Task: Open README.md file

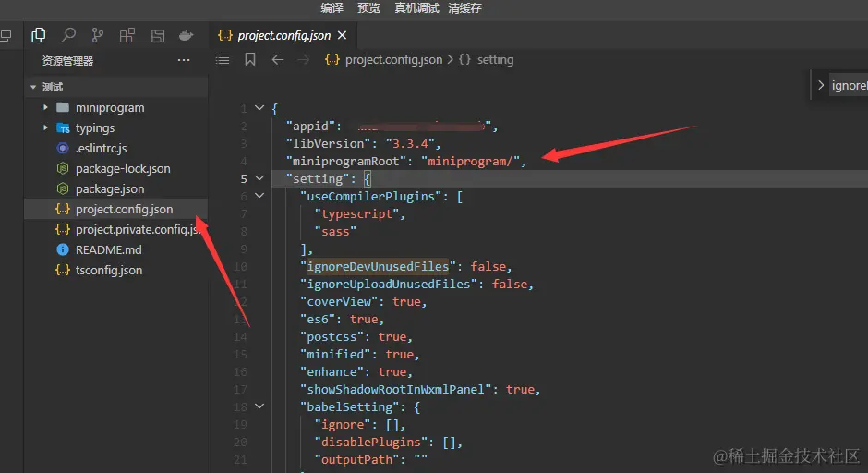Action: [x=109, y=249]
